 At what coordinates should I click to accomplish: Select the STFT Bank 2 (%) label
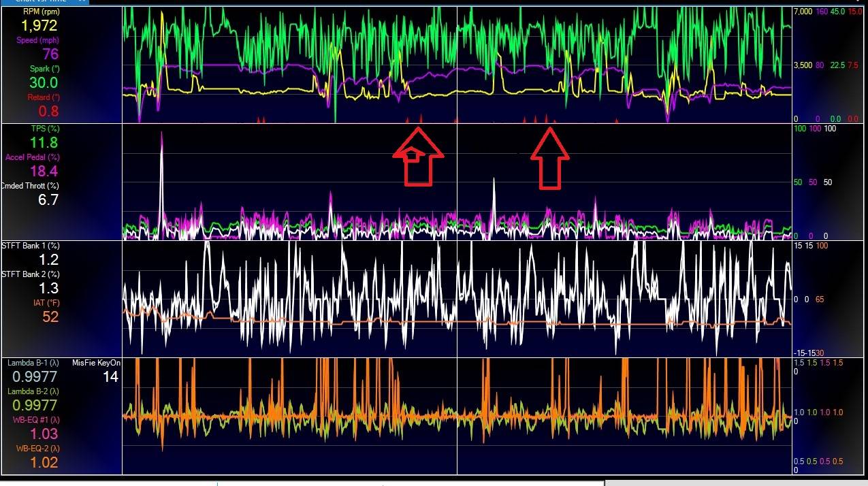coord(31,274)
